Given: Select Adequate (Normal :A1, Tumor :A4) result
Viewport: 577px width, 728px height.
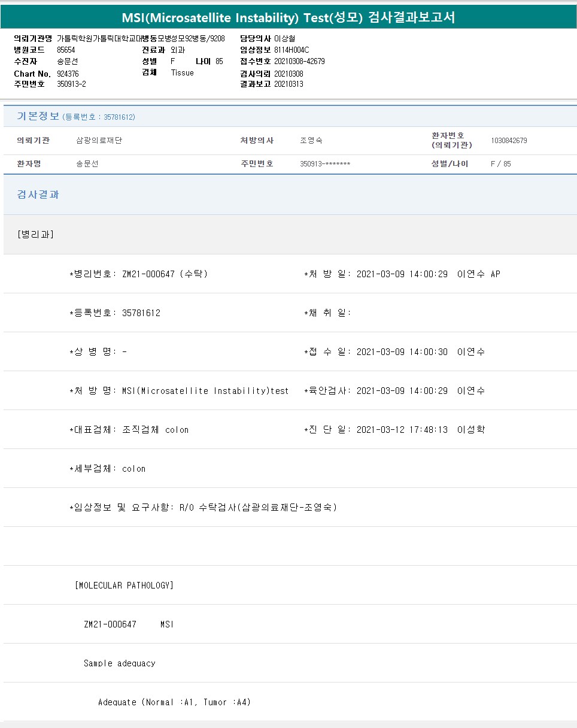Looking at the screenshot, I should [x=174, y=702].
